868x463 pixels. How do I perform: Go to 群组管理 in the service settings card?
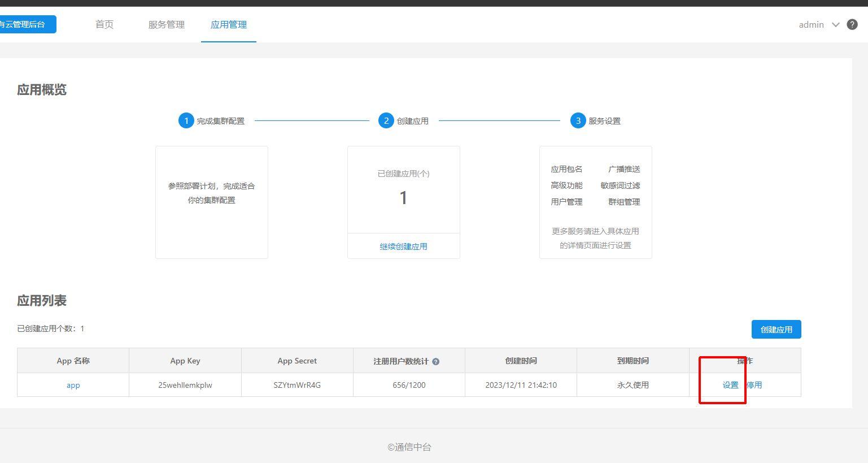click(x=624, y=202)
